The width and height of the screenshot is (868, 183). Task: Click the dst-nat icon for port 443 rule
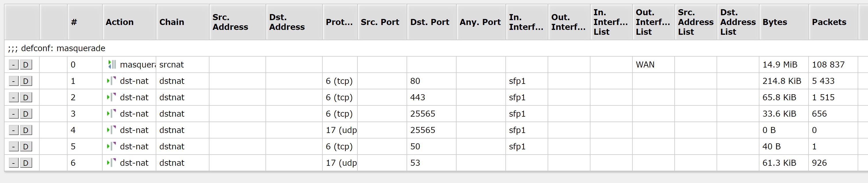(x=111, y=97)
